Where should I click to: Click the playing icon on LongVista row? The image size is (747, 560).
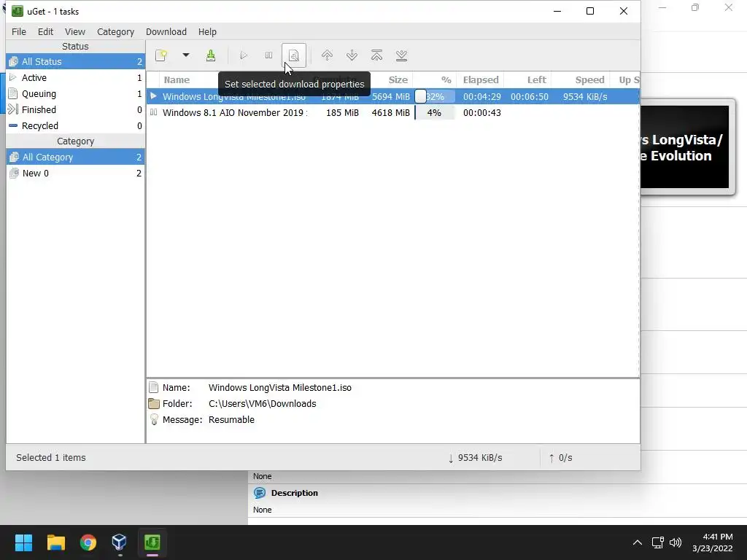point(153,96)
